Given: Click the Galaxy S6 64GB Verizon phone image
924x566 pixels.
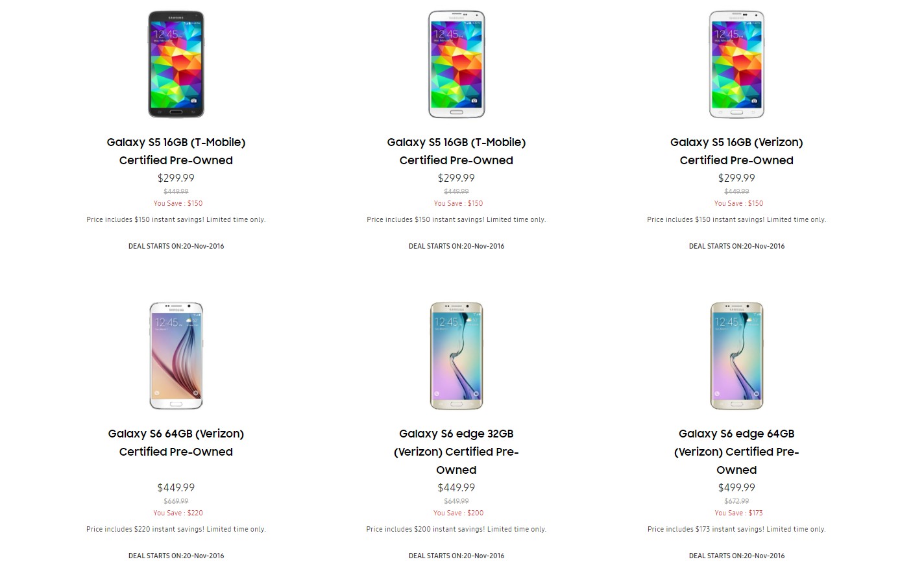Looking at the screenshot, I should (x=176, y=356).
